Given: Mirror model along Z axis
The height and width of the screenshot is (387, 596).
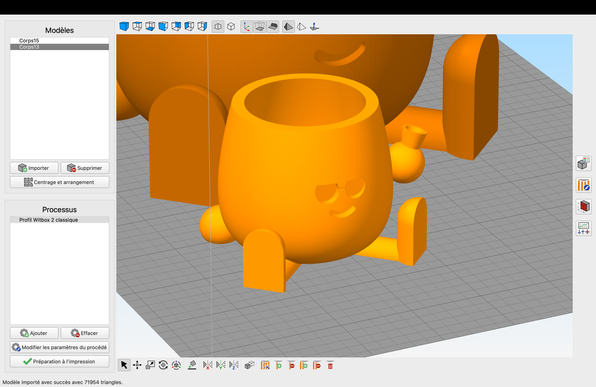Looking at the screenshot, I should (234, 365).
